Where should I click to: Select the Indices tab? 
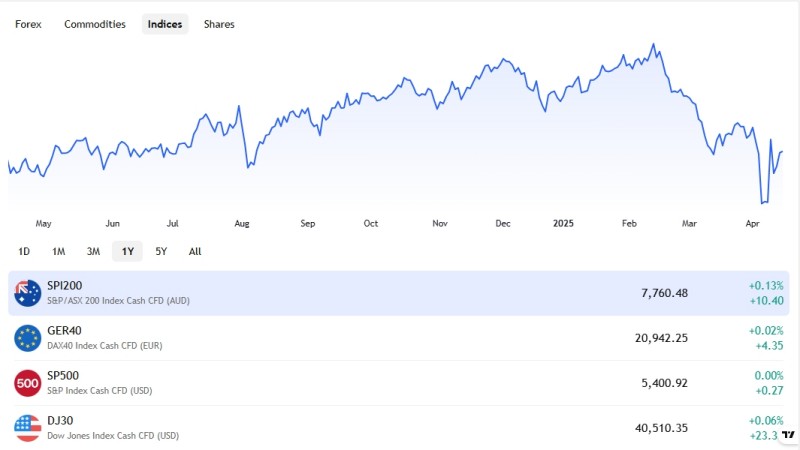[165, 24]
